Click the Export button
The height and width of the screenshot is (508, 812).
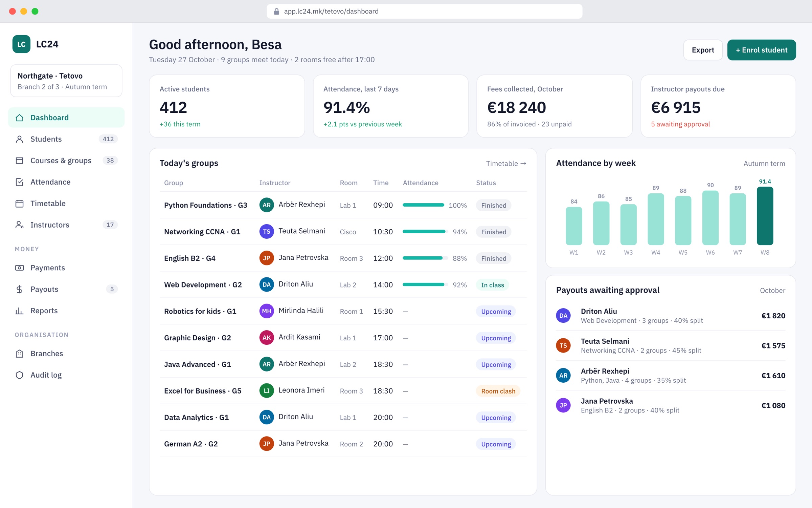[x=703, y=50]
